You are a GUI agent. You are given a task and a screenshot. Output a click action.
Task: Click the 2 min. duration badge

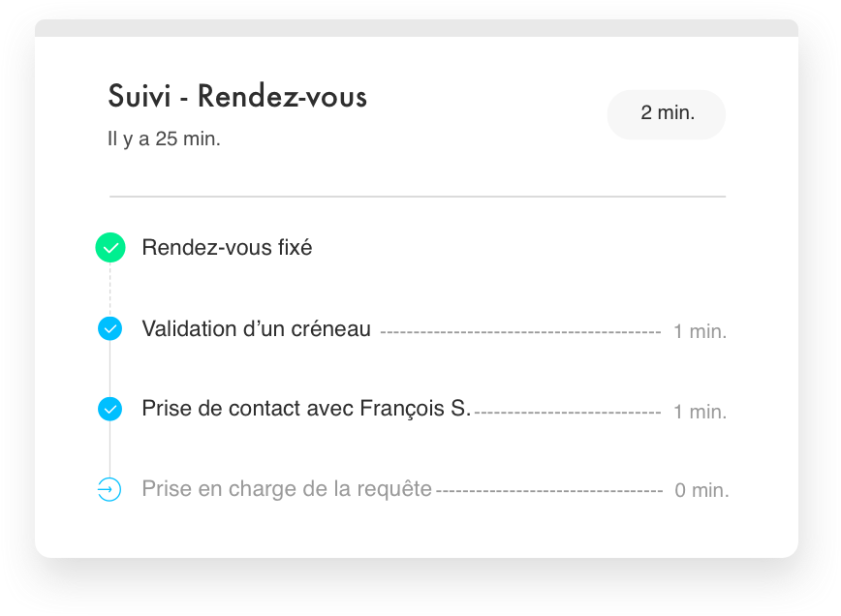(x=667, y=114)
